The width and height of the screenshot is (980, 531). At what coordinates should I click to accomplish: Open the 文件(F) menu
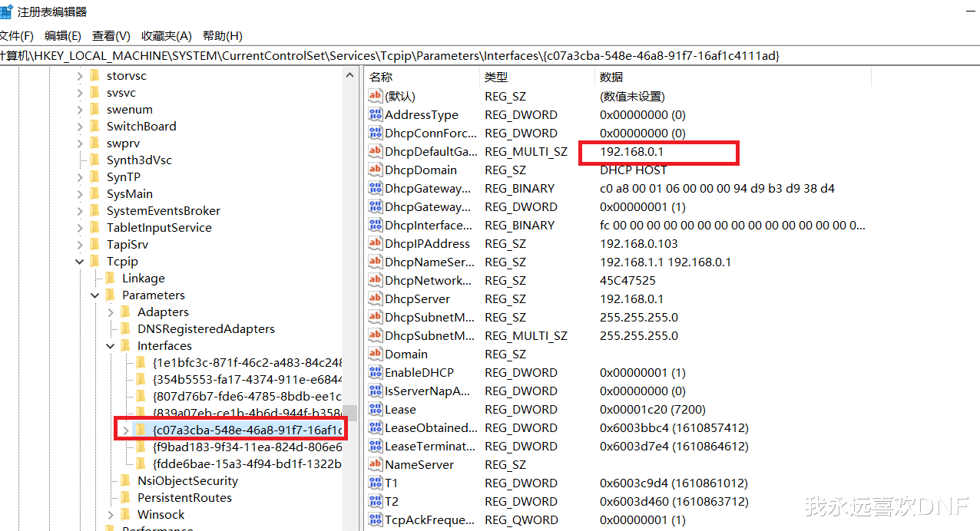pyautogui.click(x=15, y=36)
